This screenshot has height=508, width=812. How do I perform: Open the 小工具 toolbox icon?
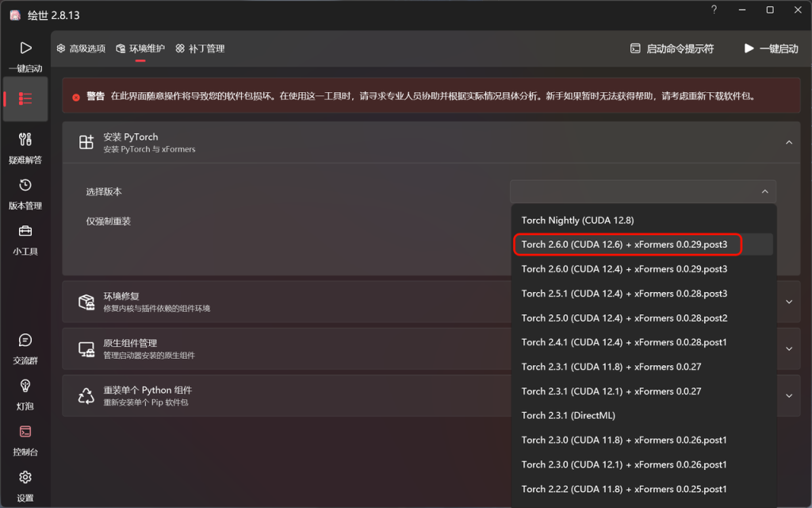coord(25,232)
